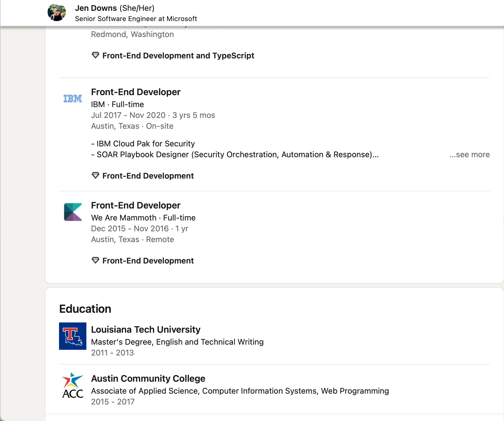Open Austin Community College school page
The image size is (504, 421).
click(x=148, y=379)
